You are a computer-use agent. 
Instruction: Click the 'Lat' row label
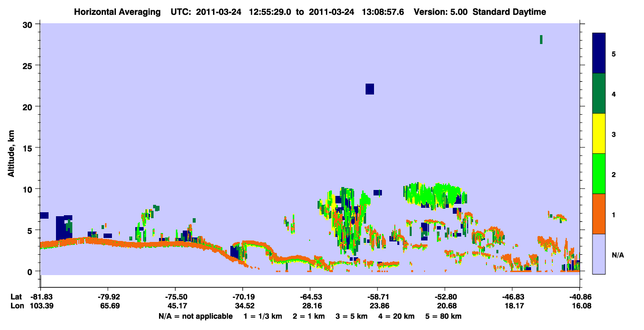pyautogui.click(x=16, y=297)
